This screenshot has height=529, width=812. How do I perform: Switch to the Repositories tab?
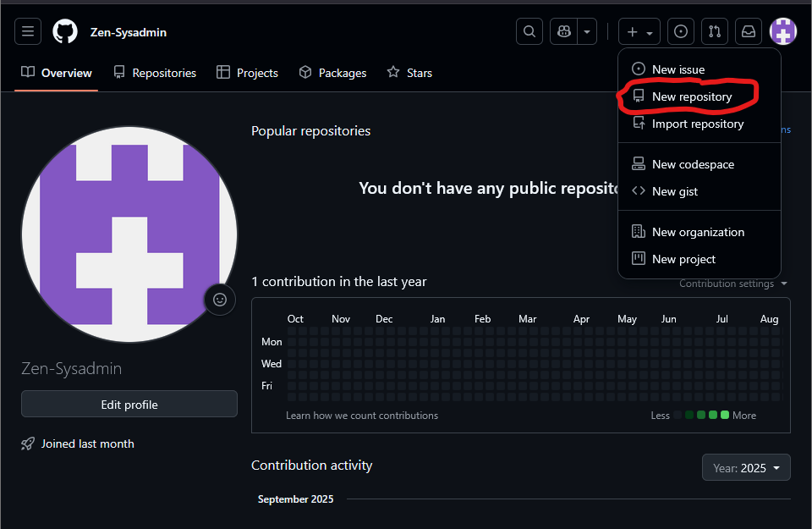[x=155, y=73]
